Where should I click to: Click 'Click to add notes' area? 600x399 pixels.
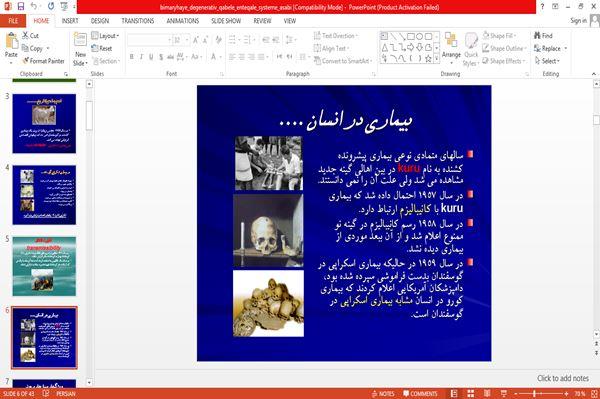point(563,378)
